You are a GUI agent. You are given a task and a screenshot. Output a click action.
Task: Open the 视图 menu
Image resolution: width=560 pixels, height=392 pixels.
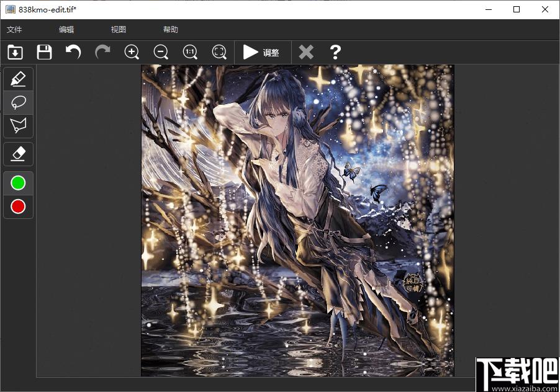point(119,30)
